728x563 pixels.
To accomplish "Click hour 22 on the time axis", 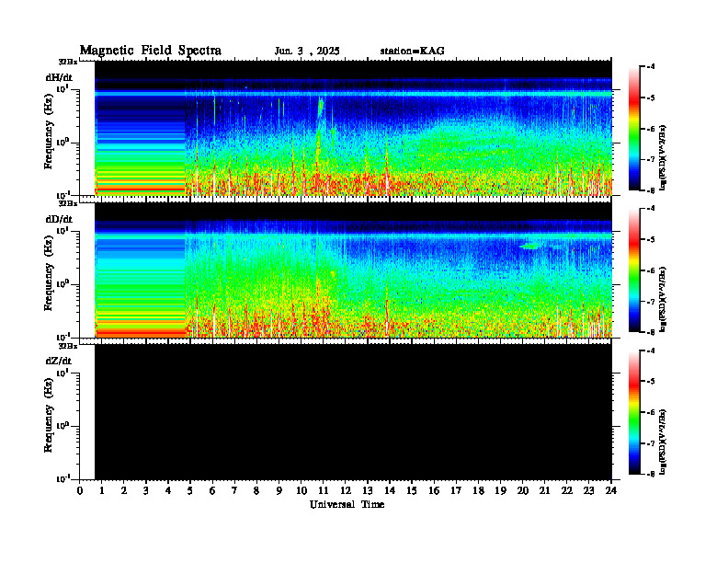I will click(x=567, y=491).
